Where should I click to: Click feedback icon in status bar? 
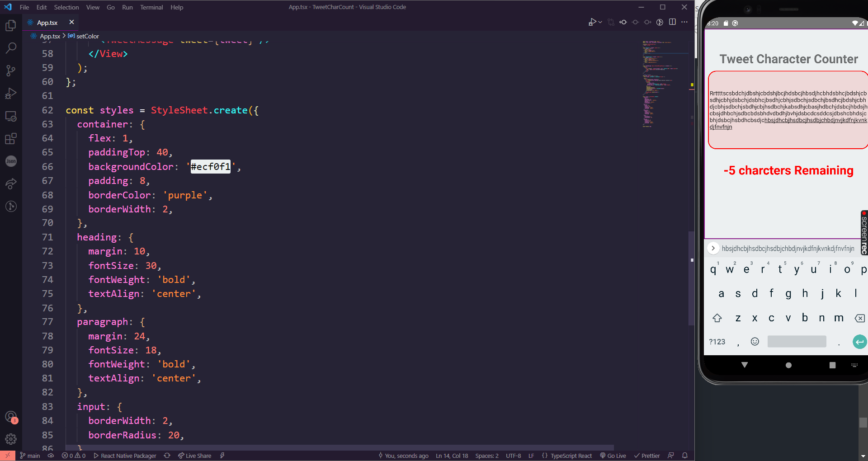click(x=671, y=456)
